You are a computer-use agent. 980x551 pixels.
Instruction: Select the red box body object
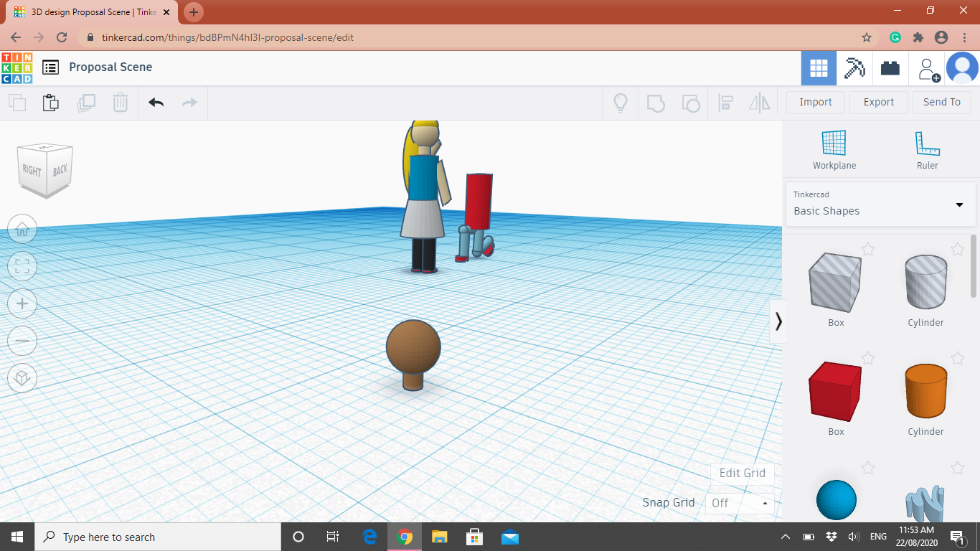478,201
